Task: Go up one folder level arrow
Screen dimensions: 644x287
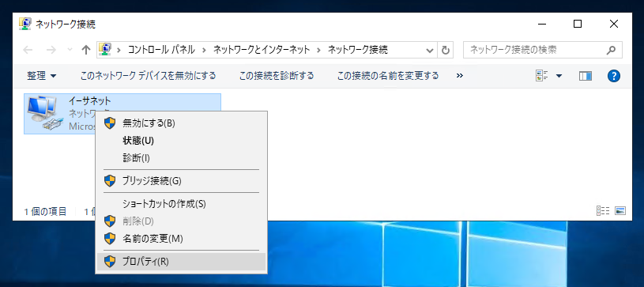Action: coord(86,50)
